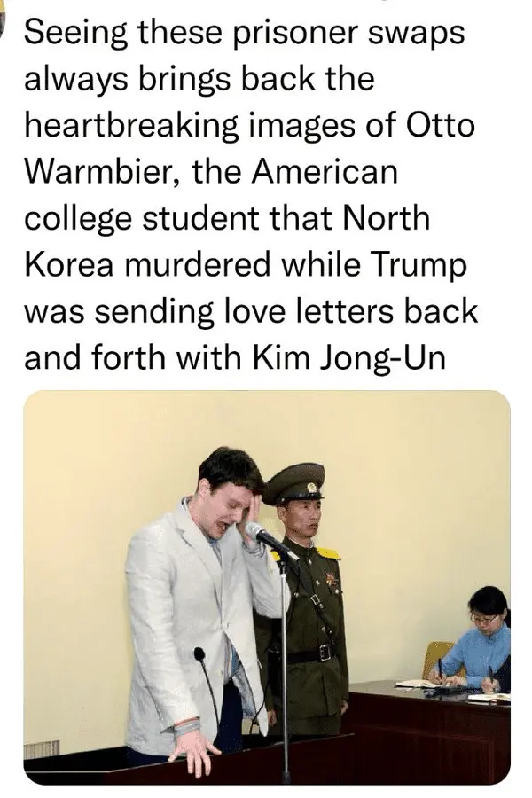The width and height of the screenshot is (532, 798).
Task: Click the yellow shoulder epaulette on the uniform
Action: [x=328, y=552]
